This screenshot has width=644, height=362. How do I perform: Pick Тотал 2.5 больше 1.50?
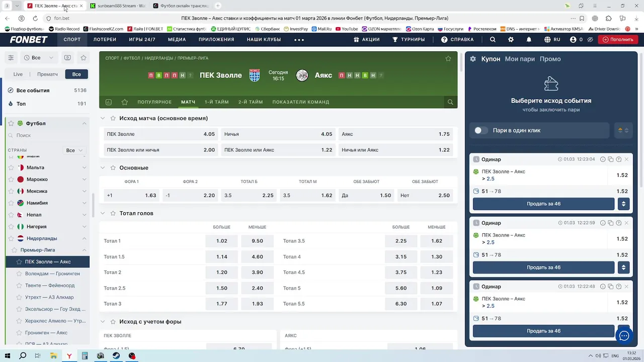(222, 288)
